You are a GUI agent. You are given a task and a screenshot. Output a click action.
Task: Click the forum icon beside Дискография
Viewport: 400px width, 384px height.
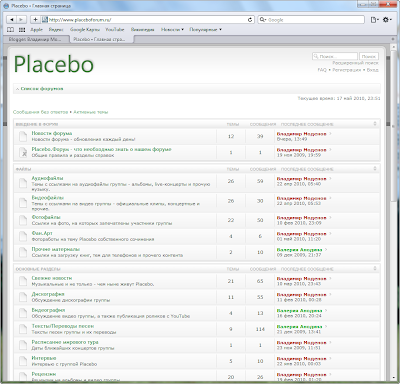(x=23, y=297)
